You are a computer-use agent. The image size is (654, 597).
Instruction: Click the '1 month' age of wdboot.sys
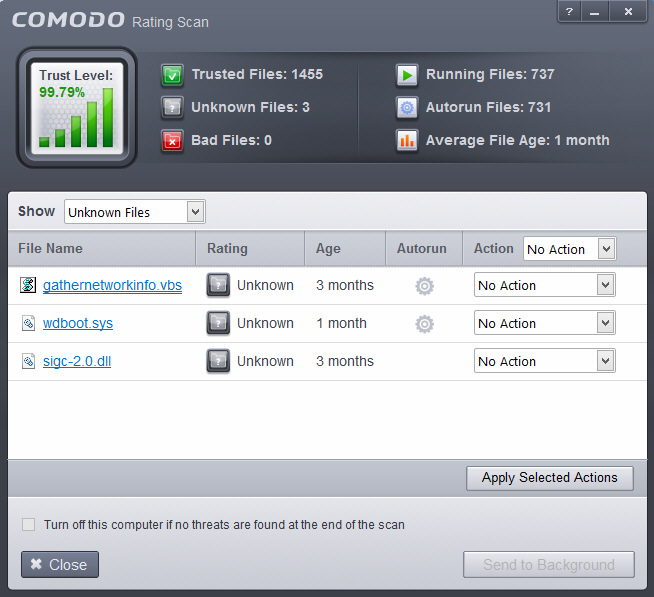(x=342, y=323)
